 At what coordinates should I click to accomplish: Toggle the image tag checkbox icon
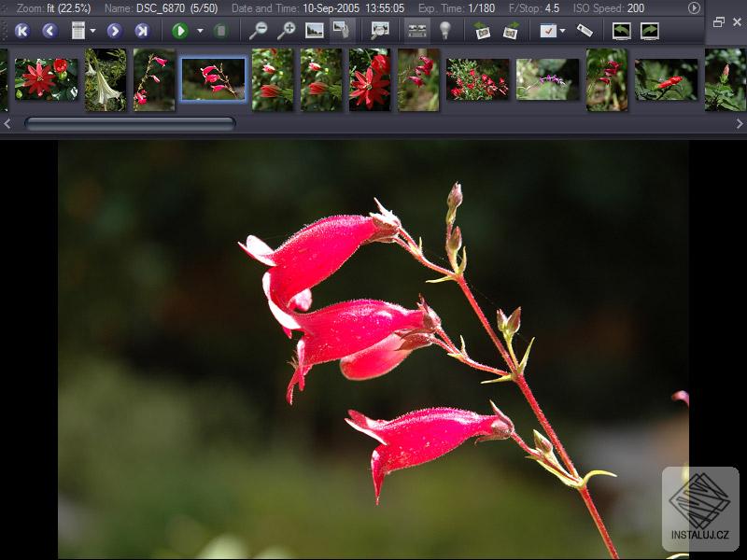pyautogui.click(x=547, y=31)
